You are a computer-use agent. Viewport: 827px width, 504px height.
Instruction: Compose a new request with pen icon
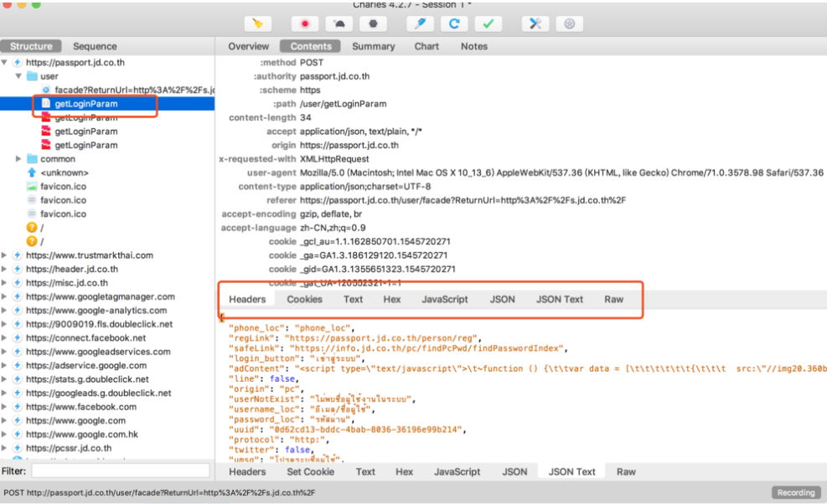point(421,23)
